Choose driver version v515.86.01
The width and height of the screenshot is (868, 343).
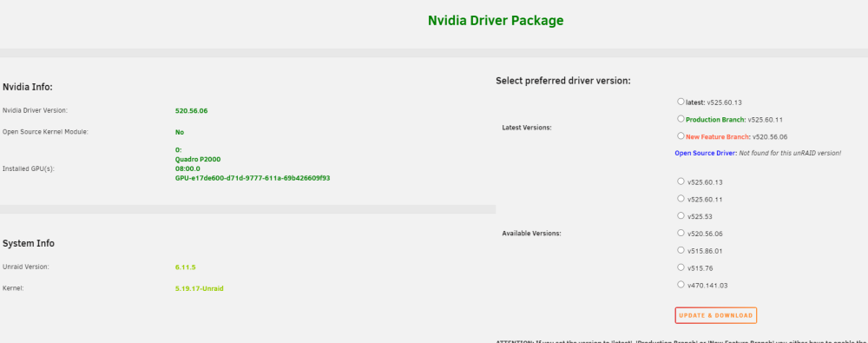(681, 250)
